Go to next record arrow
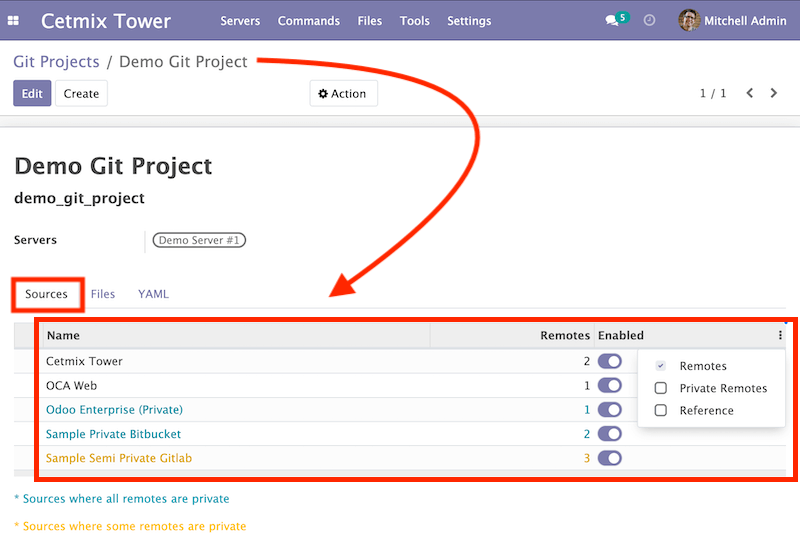Viewport: 800px width, 549px height. click(774, 93)
